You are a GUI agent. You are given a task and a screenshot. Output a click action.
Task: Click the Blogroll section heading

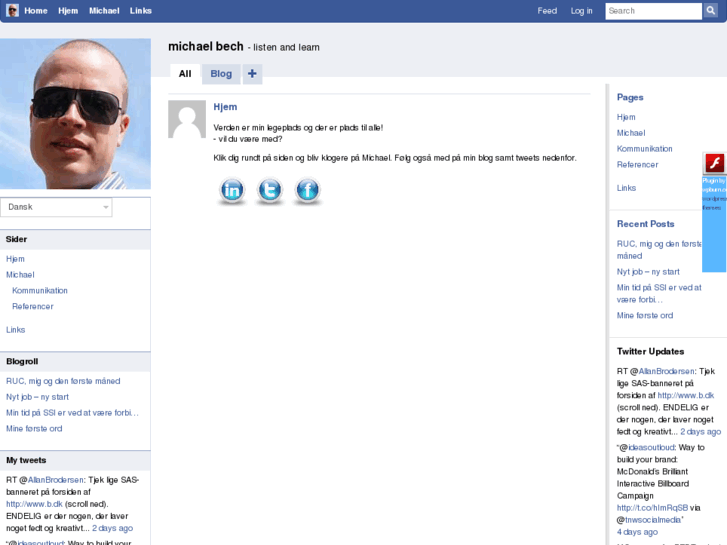(x=22, y=361)
